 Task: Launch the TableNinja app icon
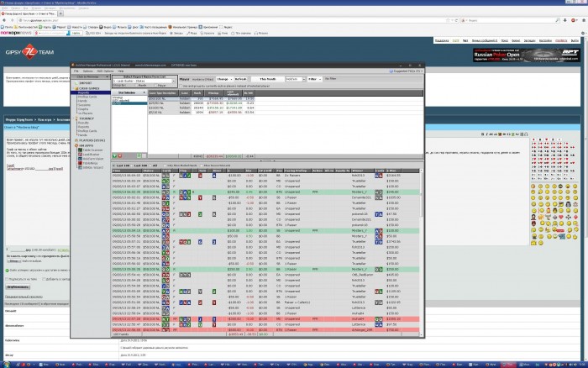(80, 164)
